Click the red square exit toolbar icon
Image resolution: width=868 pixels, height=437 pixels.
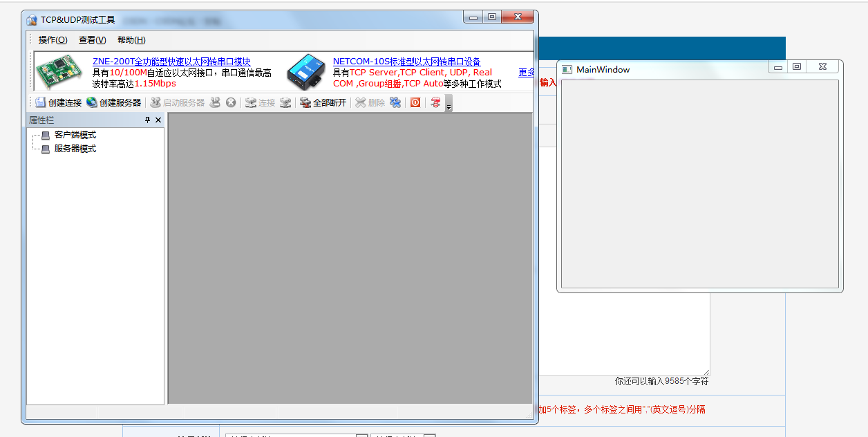coord(415,102)
